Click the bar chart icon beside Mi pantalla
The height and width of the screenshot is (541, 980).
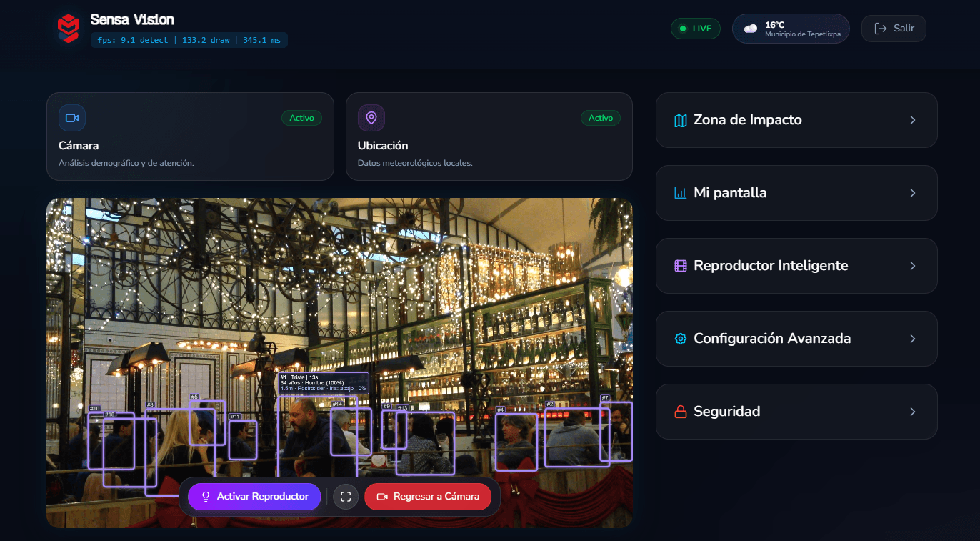(680, 193)
